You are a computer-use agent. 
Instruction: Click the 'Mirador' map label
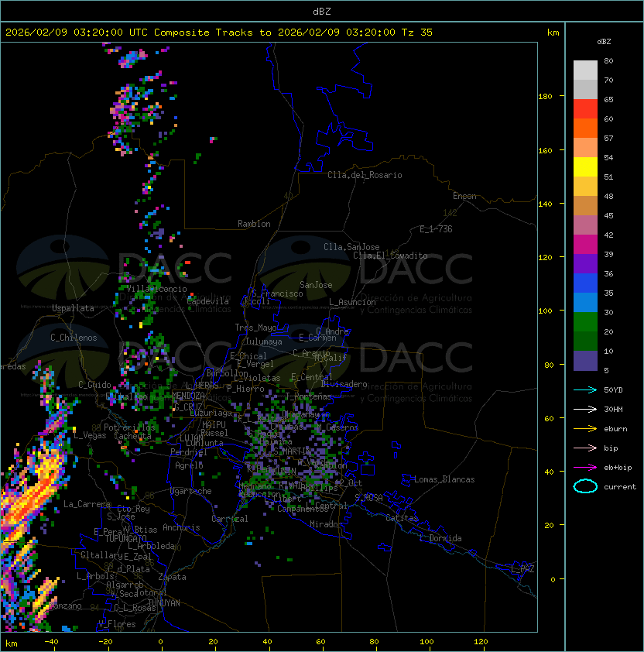coord(326,524)
